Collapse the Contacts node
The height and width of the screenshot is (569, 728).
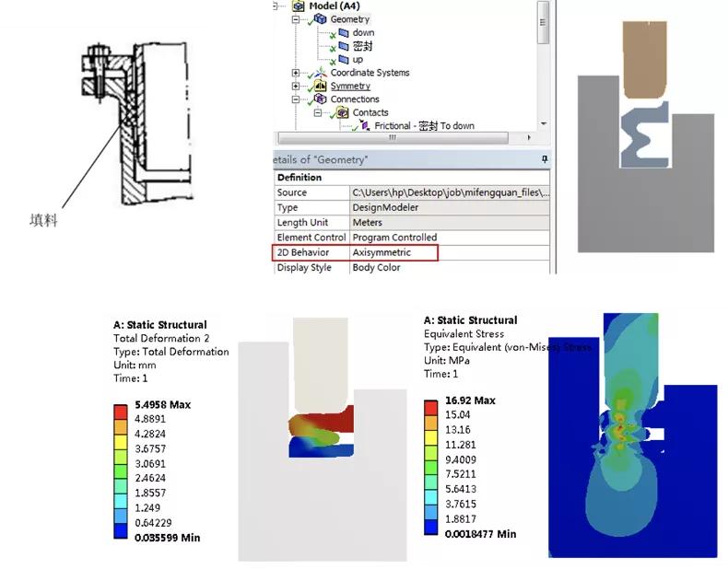[x=318, y=112]
